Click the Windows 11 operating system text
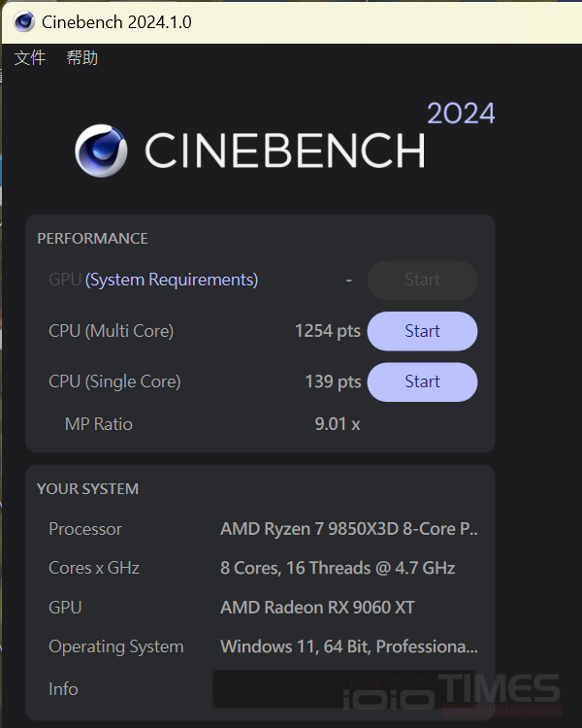The image size is (582, 728). pos(349,646)
